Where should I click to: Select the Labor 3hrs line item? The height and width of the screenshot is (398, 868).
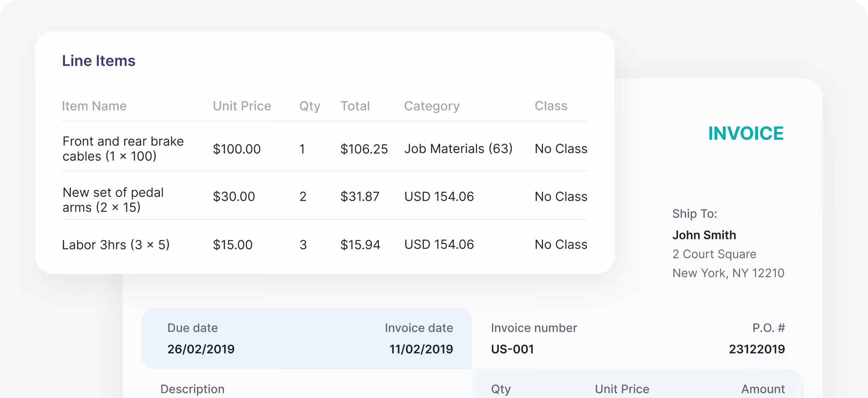coord(116,245)
